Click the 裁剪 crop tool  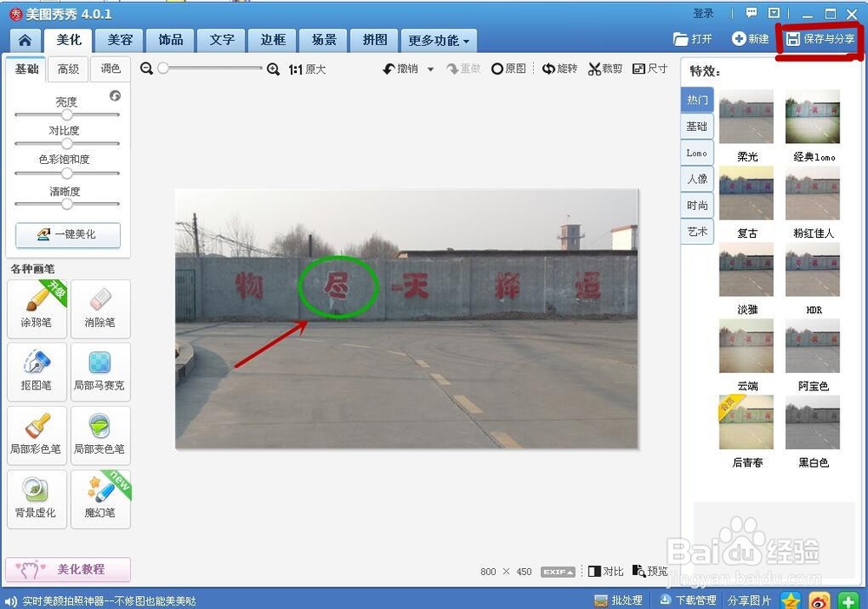(x=605, y=69)
